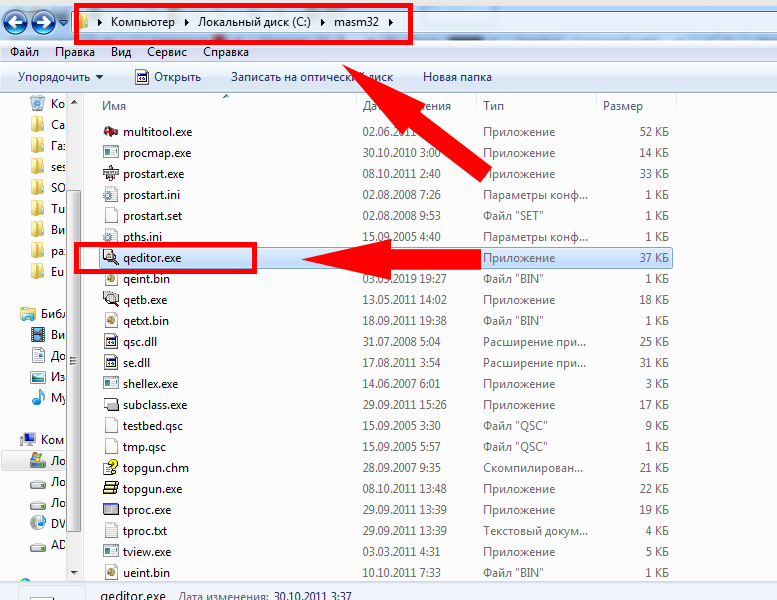Select the prostart.exe icon
Viewport: 777px width, 600px height.
click(x=111, y=174)
